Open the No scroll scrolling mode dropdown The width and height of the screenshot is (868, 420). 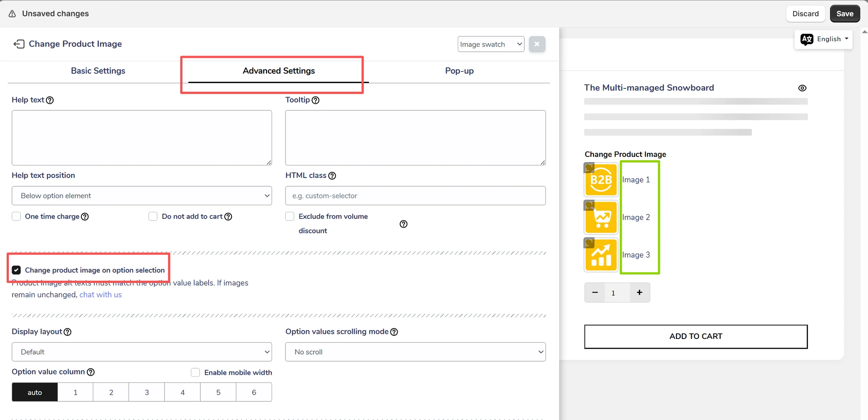click(x=415, y=352)
